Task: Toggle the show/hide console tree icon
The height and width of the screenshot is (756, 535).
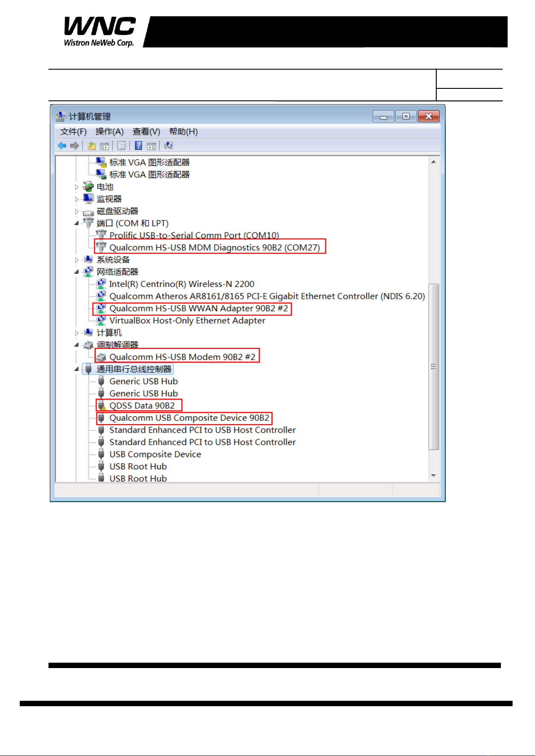Action: (105, 146)
